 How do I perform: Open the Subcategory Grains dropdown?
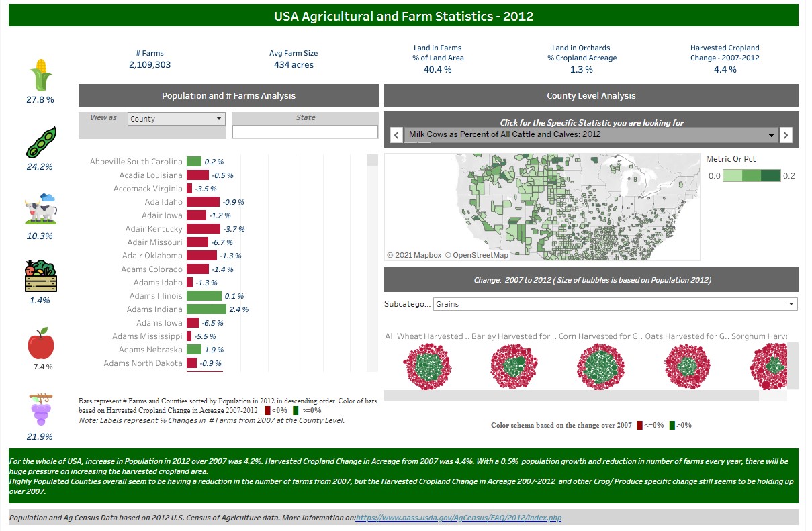[x=615, y=304]
